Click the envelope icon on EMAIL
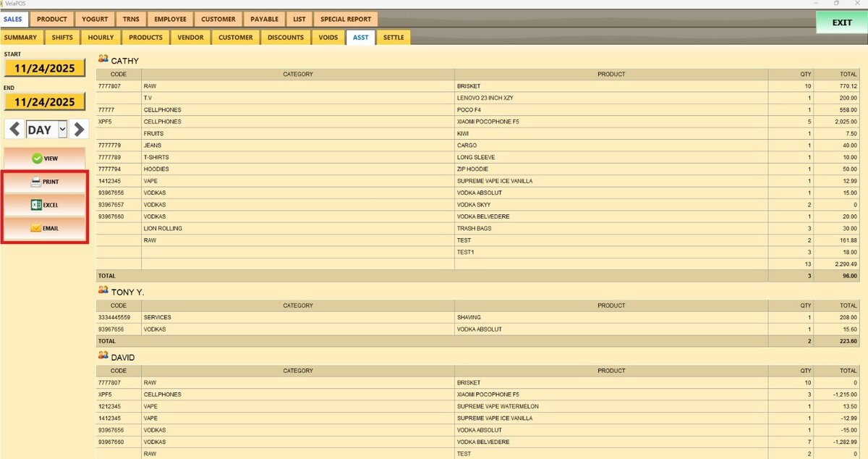The width and height of the screenshot is (868, 459). pyautogui.click(x=36, y=228)
